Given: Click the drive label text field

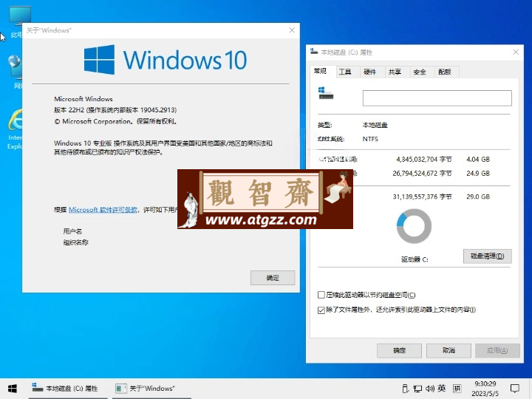Looking at the screenshot, I should (437, 98).
